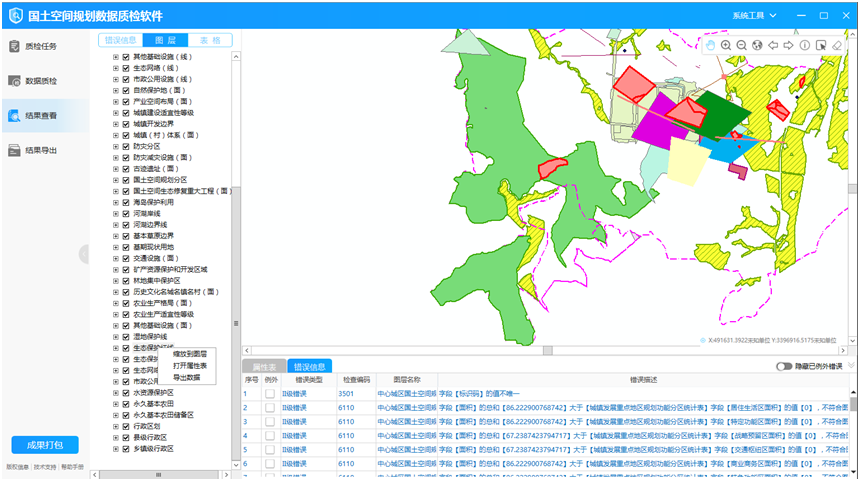Activate the zoom in magnifier tool

726,46
